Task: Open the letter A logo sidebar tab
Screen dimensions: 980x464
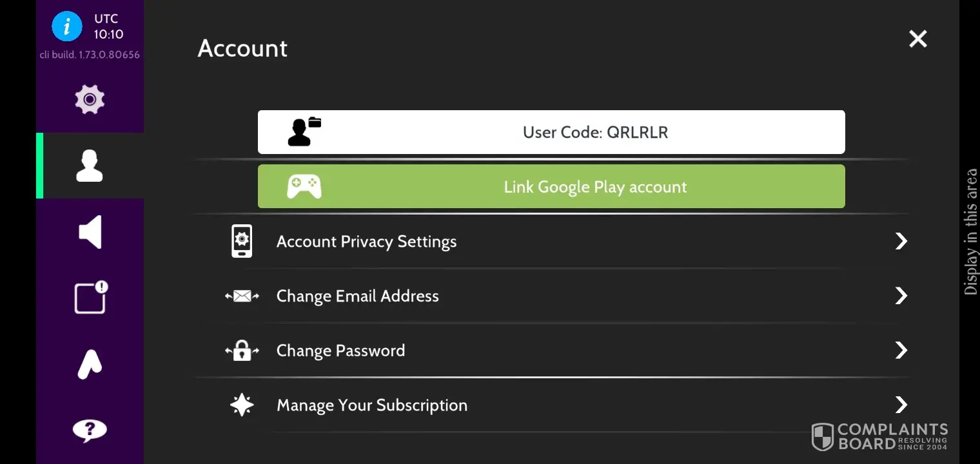Action: [90, 364]
